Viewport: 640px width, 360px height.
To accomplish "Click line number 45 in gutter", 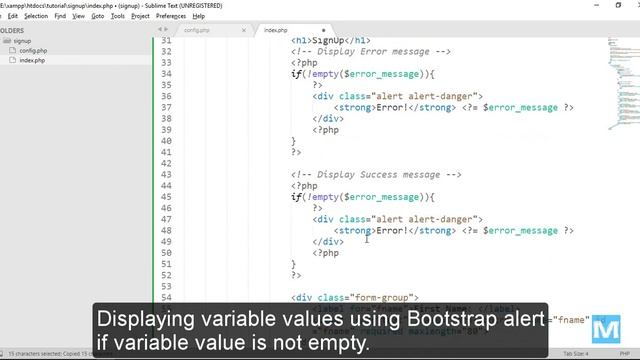I will point(166,197).
